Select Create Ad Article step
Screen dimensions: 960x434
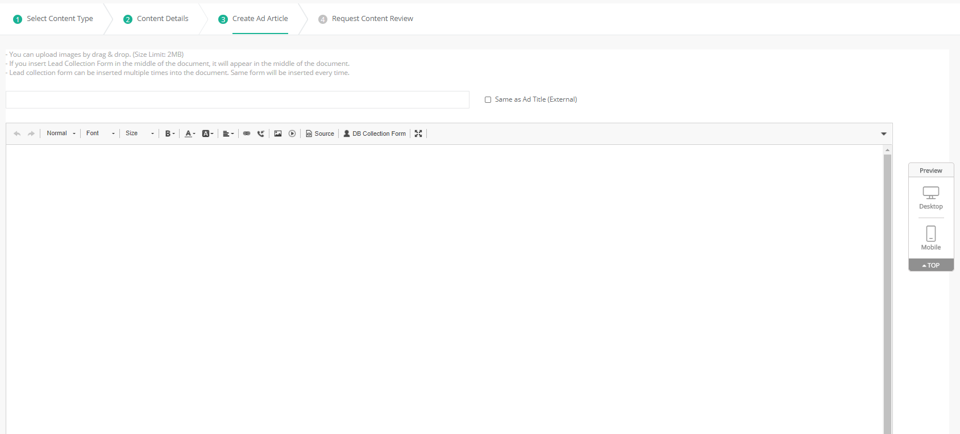coord(253,19)
